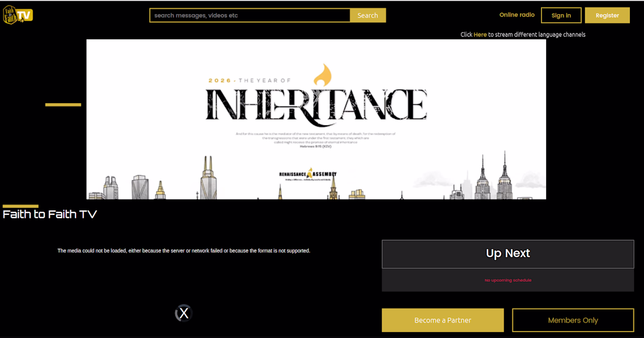644x338 pixels.
Task: Click the Sign in button
Action: [561, 15]
